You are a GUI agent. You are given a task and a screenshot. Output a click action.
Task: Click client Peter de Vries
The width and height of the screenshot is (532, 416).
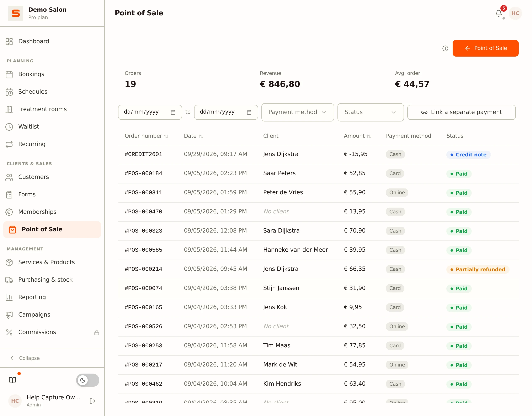click(x=283, y=192)
